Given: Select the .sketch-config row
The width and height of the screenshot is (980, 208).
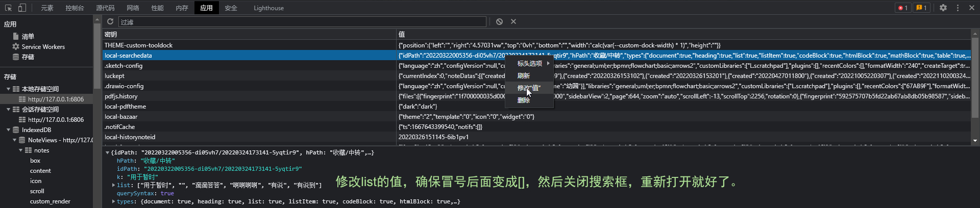Looking at the screenshot, I should (536, 65).
